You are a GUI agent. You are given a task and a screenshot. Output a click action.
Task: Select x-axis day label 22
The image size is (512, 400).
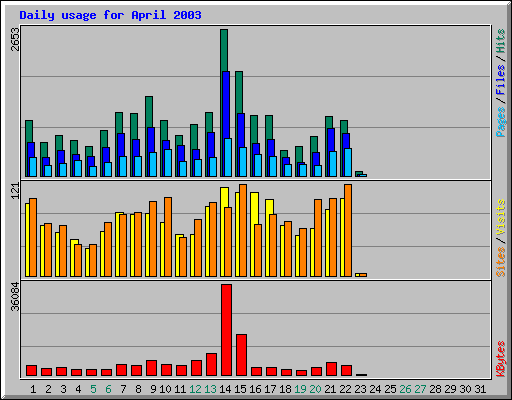345,389
